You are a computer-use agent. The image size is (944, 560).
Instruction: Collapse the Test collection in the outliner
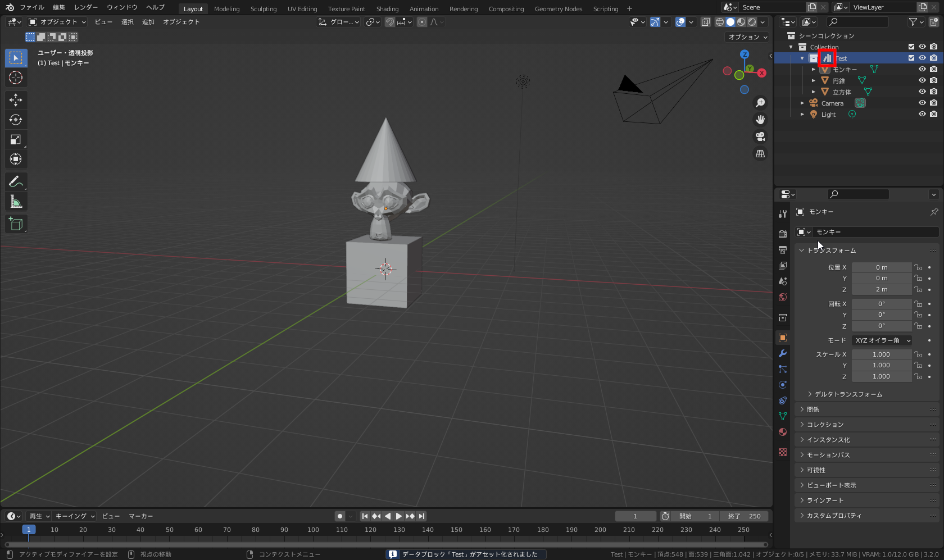pyautogui.click(x=802, y=58)
